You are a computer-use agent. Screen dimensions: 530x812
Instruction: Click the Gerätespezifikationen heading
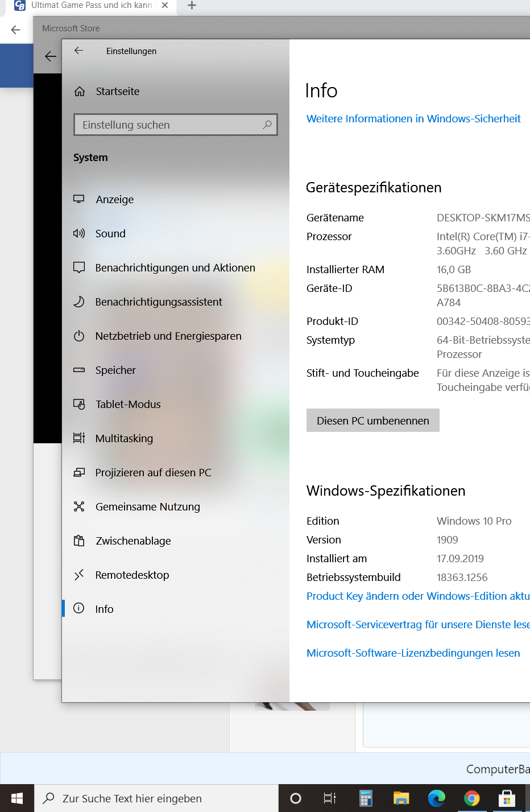pos(374,187)
